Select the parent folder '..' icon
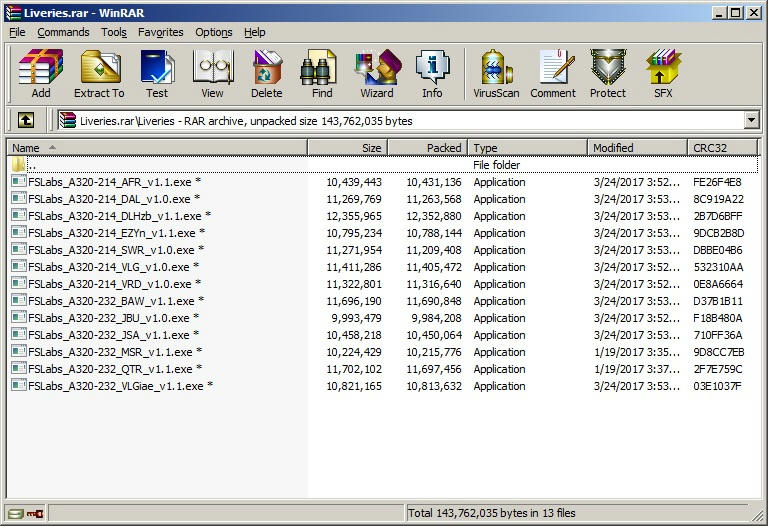 pos(19,165)
